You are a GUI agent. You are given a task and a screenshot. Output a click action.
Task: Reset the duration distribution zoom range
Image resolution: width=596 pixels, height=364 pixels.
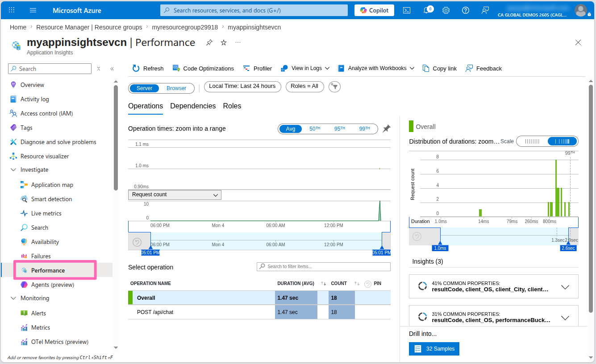pyautogui.click(x=417, y=236)
